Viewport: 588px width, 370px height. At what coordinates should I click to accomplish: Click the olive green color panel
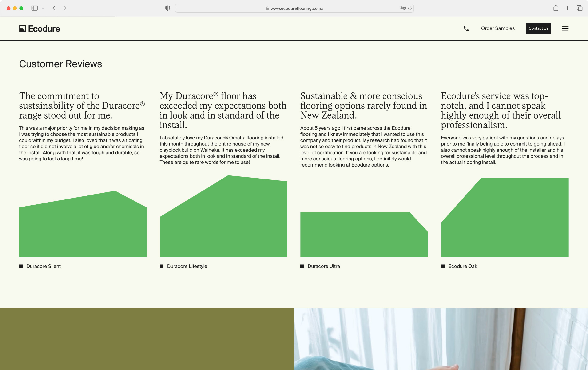tap(147, 339)
